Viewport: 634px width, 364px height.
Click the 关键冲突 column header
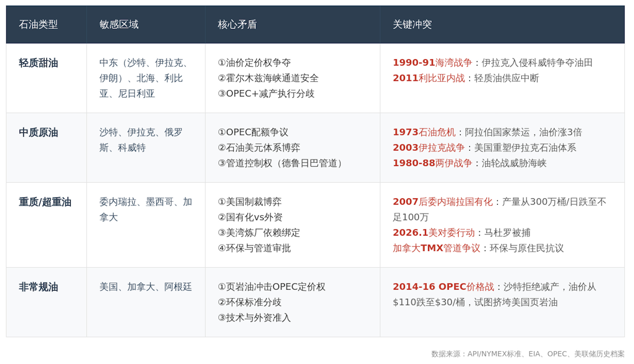pyautogui.click(x=412, y=24)
